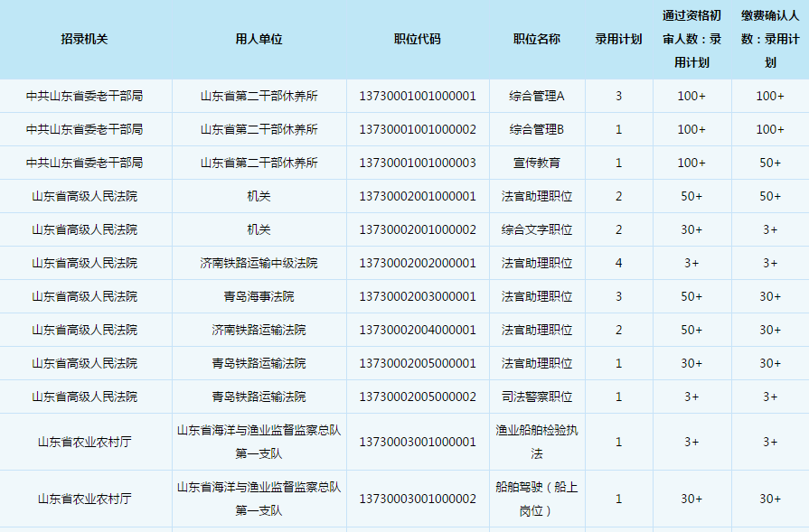
Task: Click recruitment plan 3 in 青岛海事法院 row
Action: pyautogui.click(x=618, y=297)
